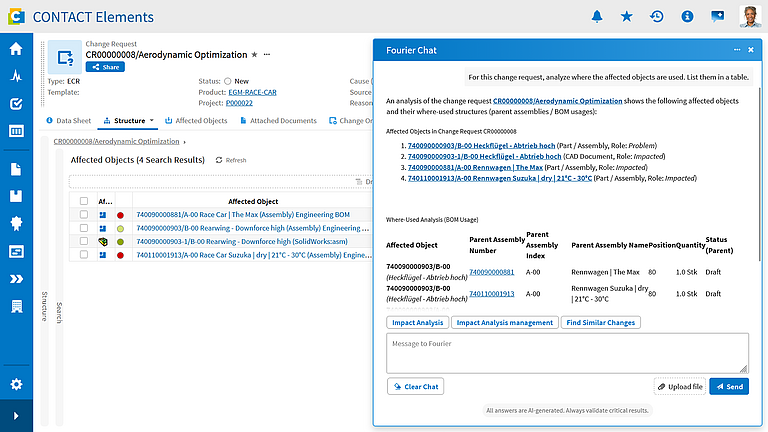The width and height of the screenshot is (768, 432).
Task: Switch to the Affected Objects tab
Action: [x=196, y=120]
